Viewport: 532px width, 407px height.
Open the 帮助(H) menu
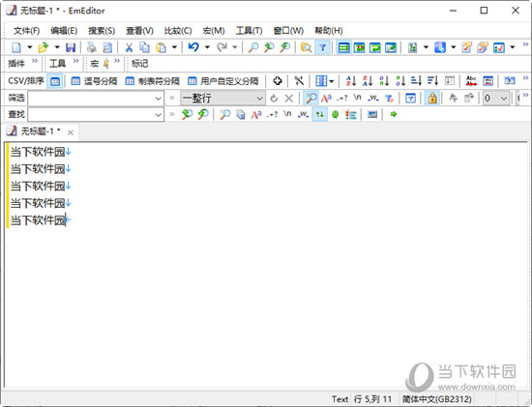[x=329, y=31]
